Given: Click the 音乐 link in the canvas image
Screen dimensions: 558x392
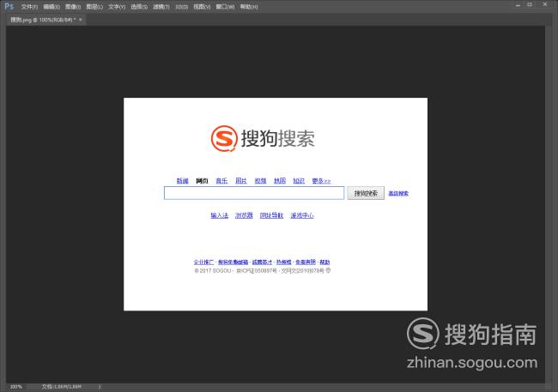Looking at the screenshot, I should point(221,181).
